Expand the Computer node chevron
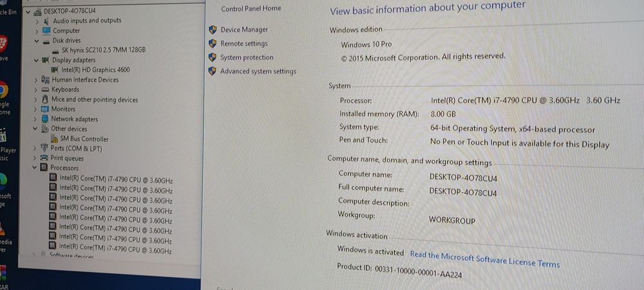This screenshot has width=644, height=290. [37, 31]
